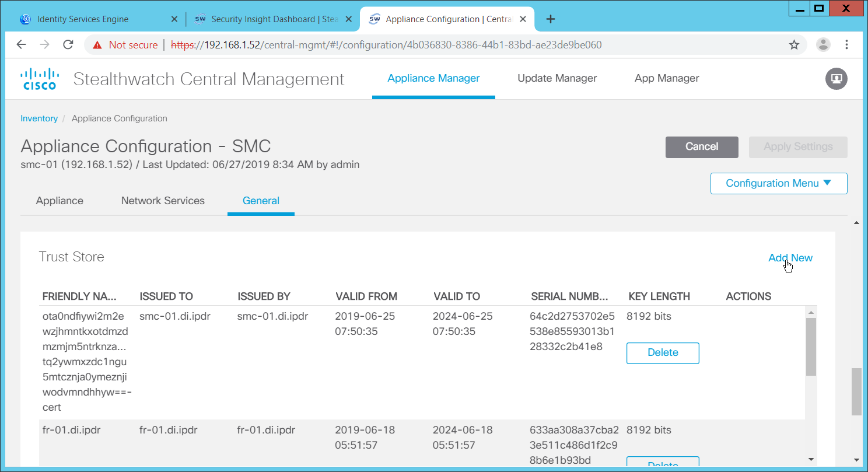
Task: Click the Chrome profile avatar icon
Action: [823, 45]
